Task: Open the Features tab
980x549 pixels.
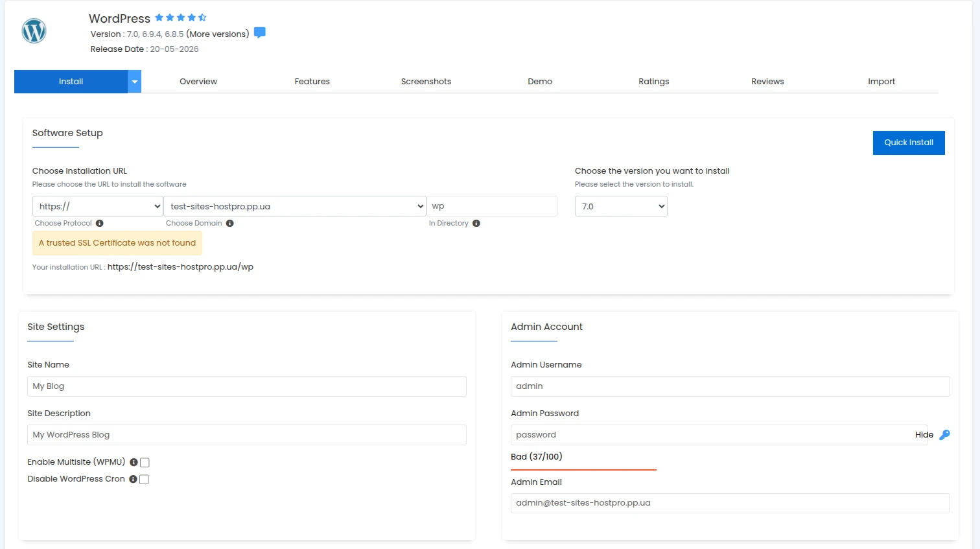Action: [x=312, y=82]
